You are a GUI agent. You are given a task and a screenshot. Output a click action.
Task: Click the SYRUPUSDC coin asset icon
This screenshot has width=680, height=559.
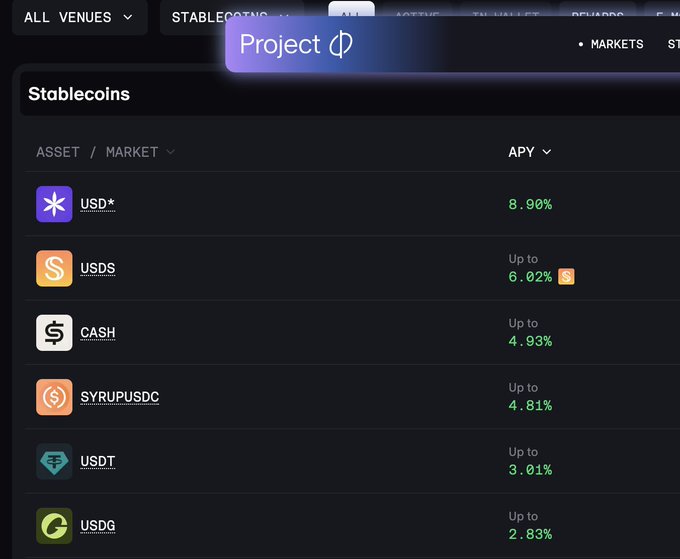54,397
